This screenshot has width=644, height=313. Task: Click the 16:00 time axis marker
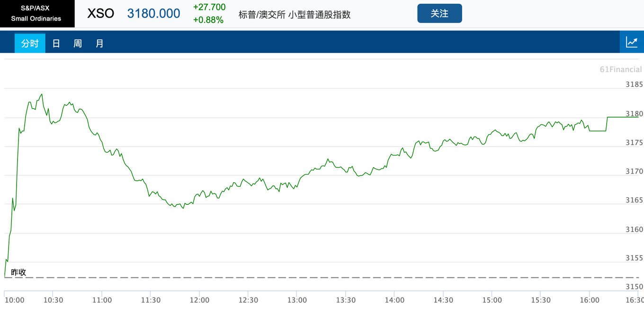[590, 300]
